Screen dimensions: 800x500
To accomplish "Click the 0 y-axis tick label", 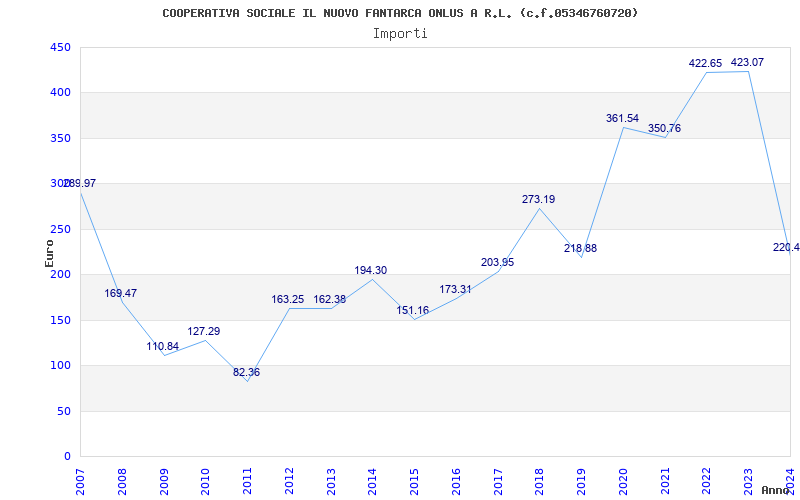I will [67, 456].
